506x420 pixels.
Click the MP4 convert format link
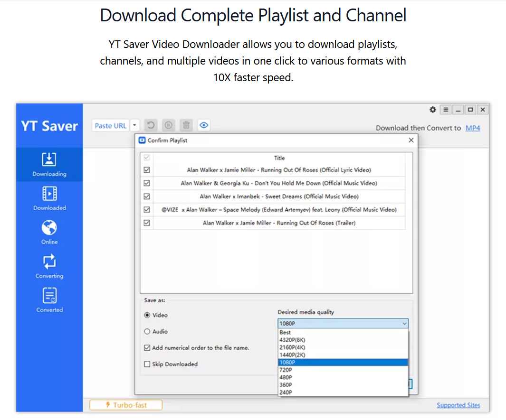(x=472, y=128)
